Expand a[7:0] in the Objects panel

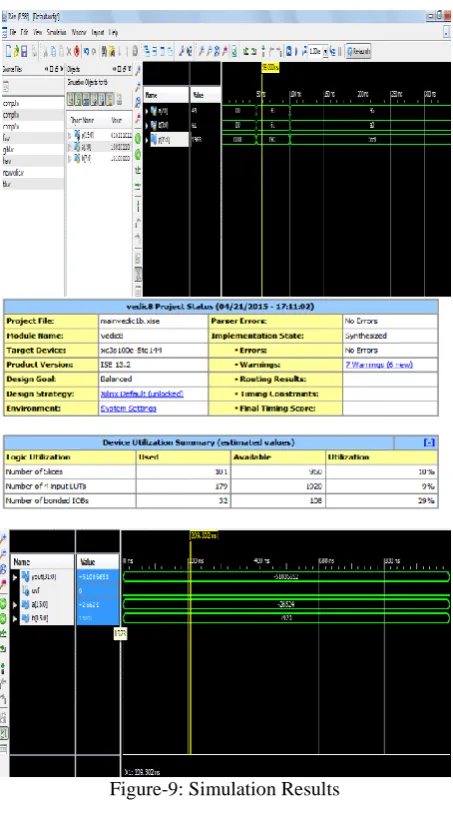(69, 147)
